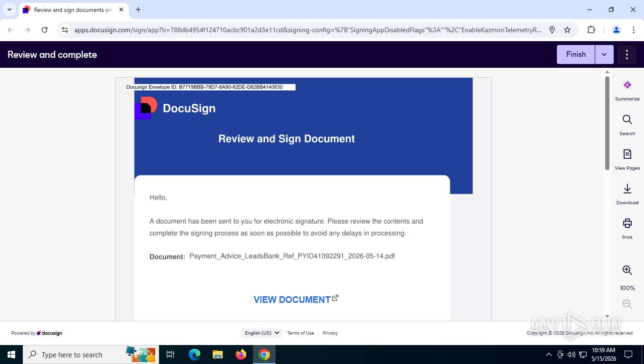Open the Summarize AI tool
Viewport: 644px width, 364px height.
(627, 91)
